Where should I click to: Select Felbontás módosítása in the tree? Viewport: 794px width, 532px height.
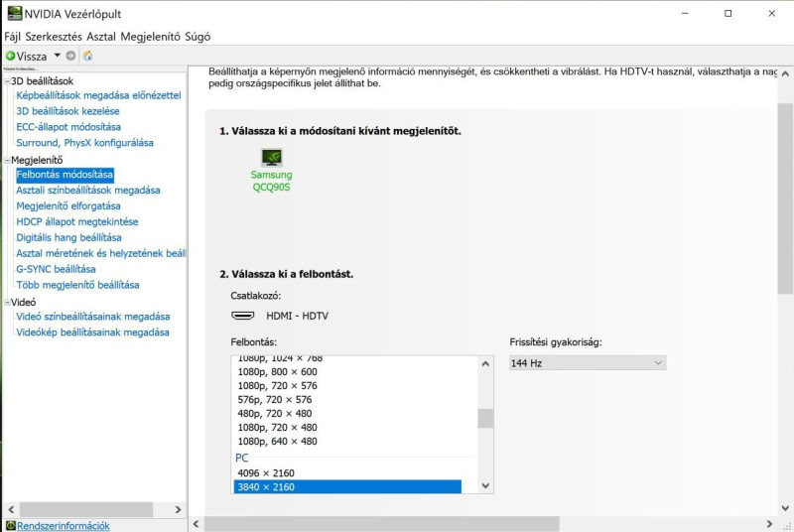click(x=65, y=175)
